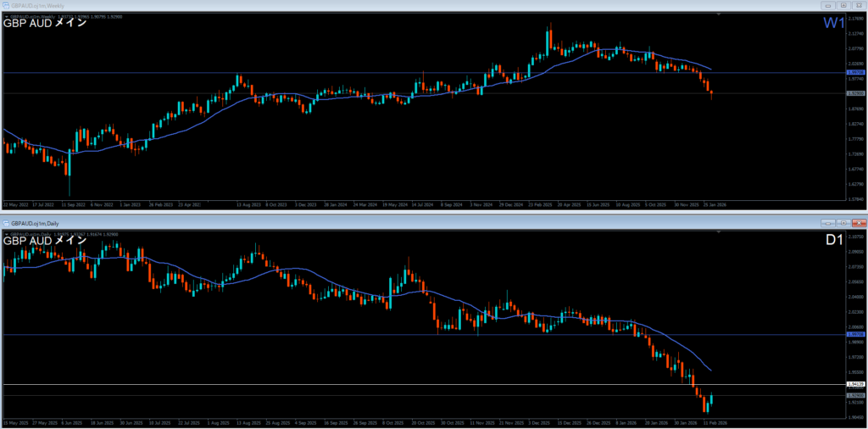Click the Weekly chart window's title bar icon

click(6, 5)
